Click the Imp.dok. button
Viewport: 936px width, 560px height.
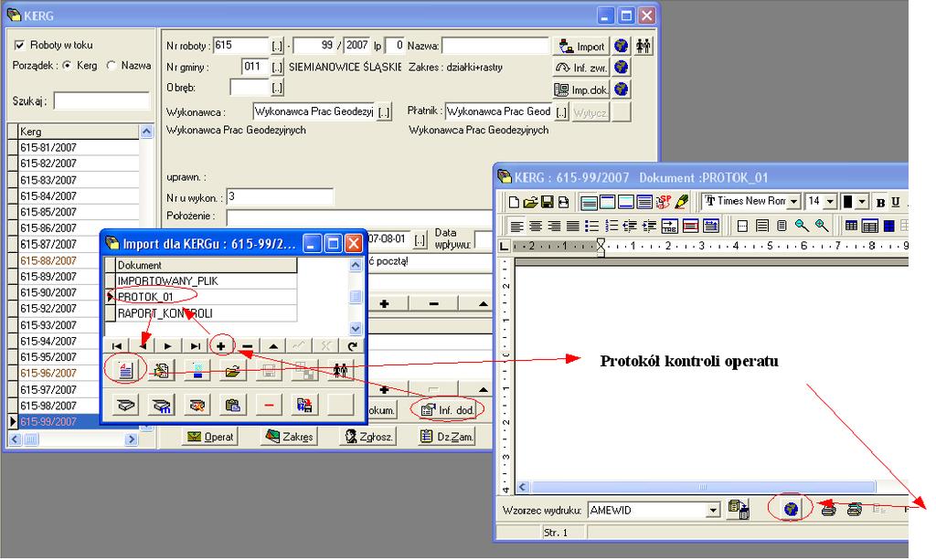(580, 90)
